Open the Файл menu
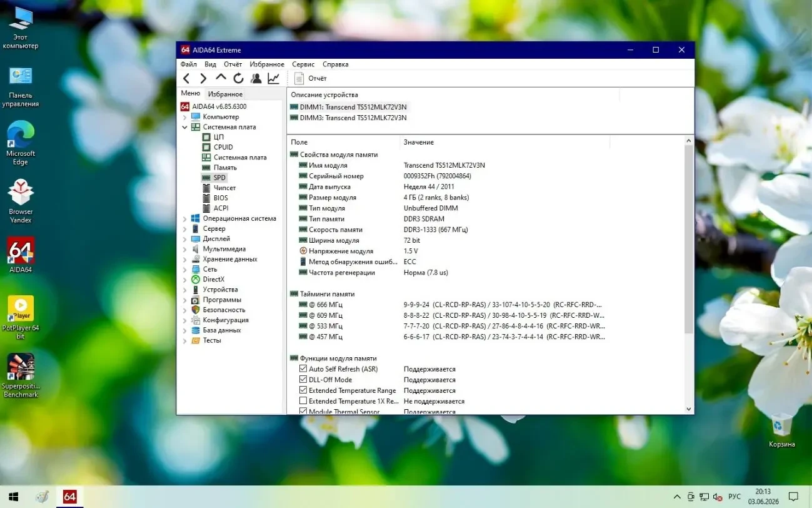Viewport: 812px width, 508px height. (x=189, y=64)
